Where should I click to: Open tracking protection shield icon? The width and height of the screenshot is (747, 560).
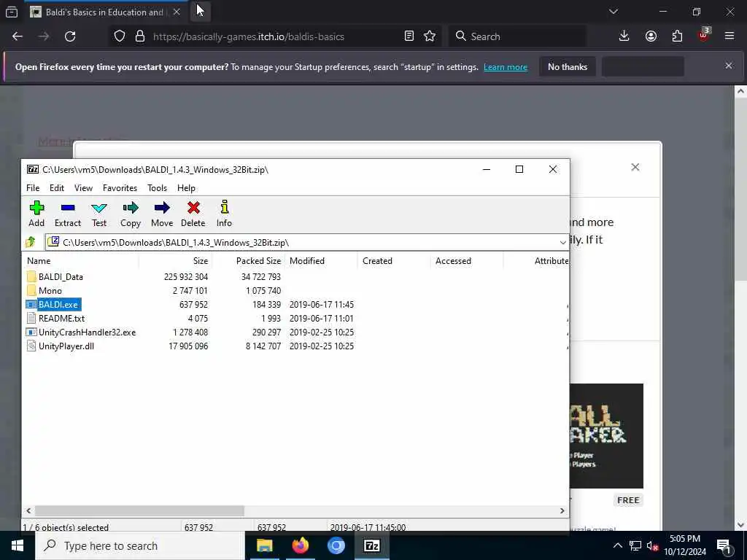tap(120, 36)
